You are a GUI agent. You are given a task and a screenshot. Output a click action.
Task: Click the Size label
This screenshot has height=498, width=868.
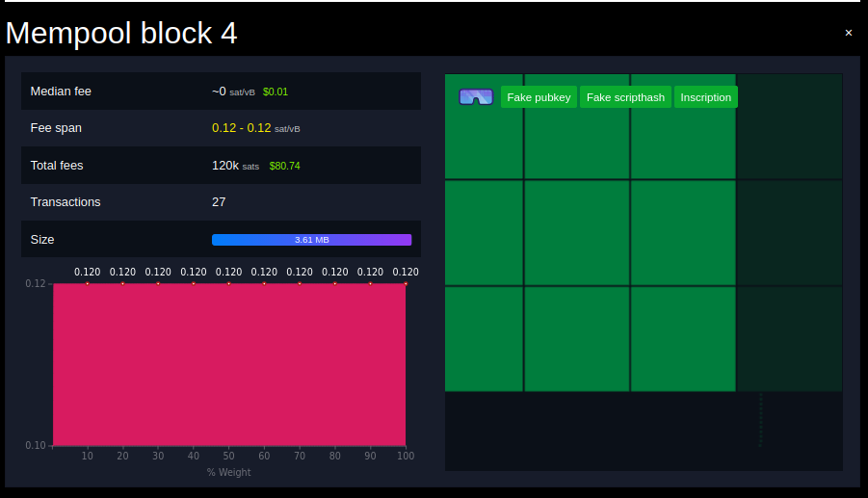click(42, 240)
